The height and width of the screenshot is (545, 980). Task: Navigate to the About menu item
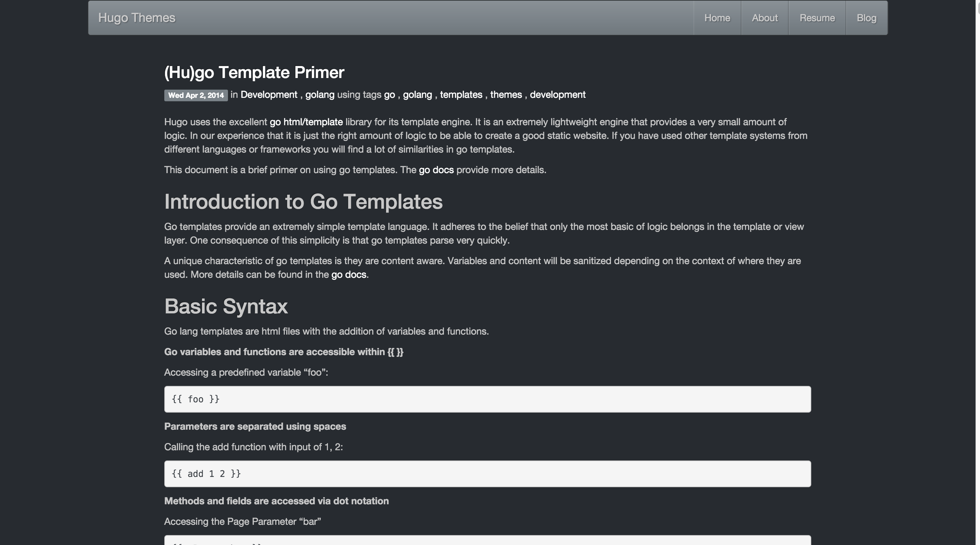(x=765, y=17)
